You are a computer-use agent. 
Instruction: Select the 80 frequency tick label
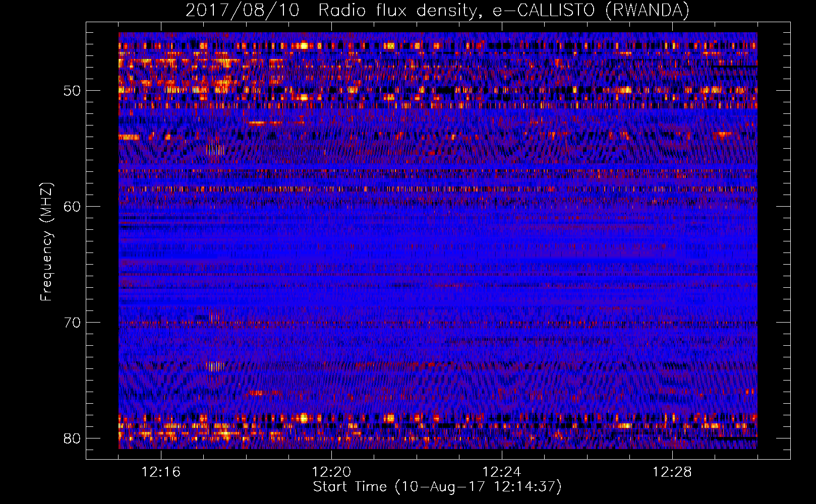pos(72,438)
